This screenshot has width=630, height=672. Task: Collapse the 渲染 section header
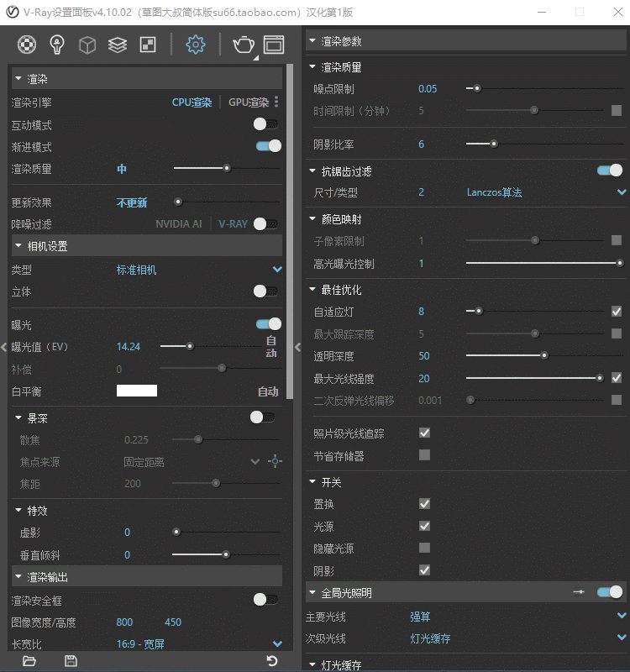(x=146, y=78)
